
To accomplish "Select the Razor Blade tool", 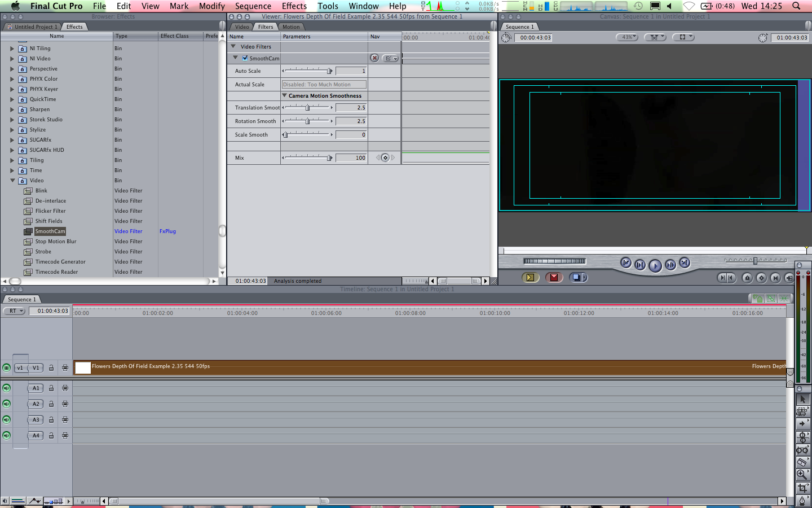I will click(802, 462).
